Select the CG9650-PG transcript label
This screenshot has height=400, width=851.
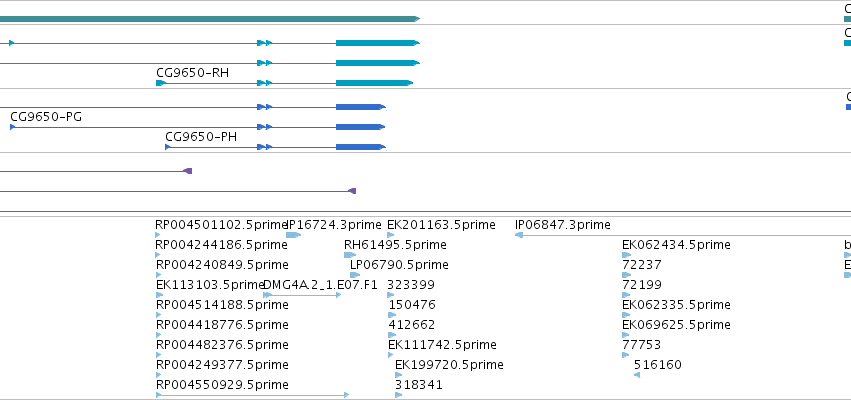[x=46, y=117]
